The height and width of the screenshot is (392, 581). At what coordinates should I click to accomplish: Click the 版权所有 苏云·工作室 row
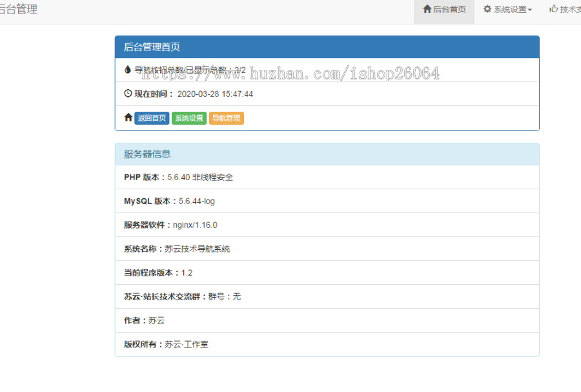pos(327,345)
